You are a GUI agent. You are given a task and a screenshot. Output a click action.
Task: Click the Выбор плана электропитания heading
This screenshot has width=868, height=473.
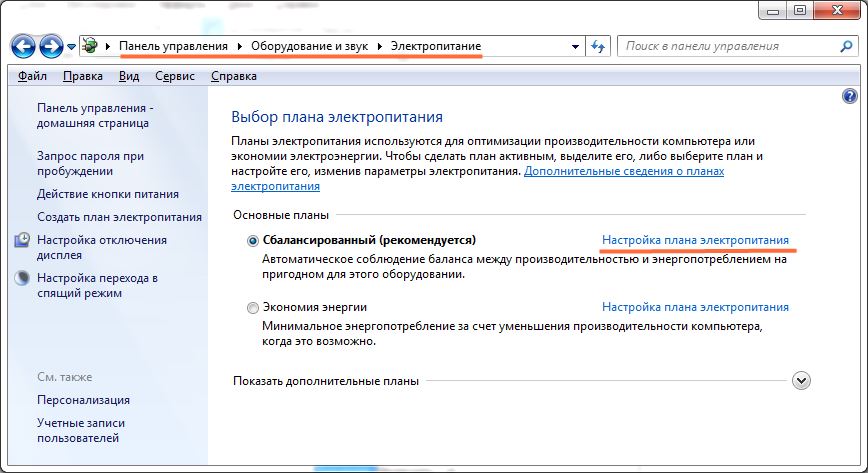pos(337,117)
